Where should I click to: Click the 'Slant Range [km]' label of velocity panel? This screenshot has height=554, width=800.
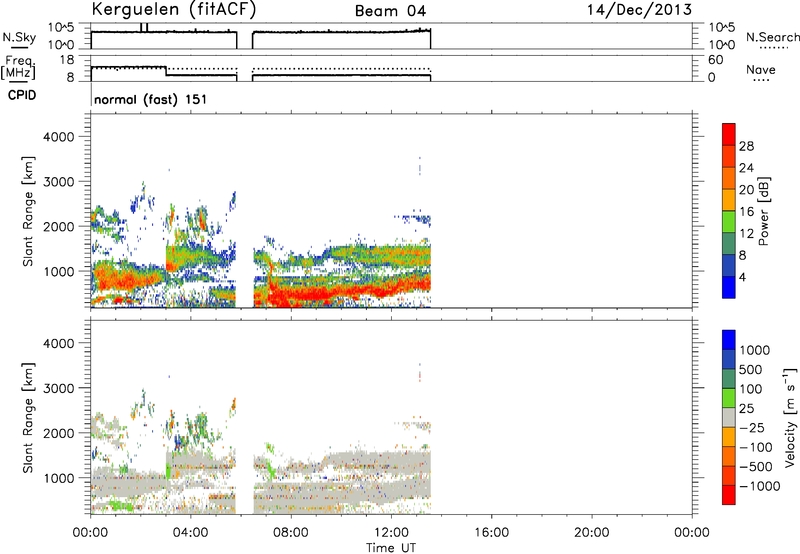click(28, 417)
